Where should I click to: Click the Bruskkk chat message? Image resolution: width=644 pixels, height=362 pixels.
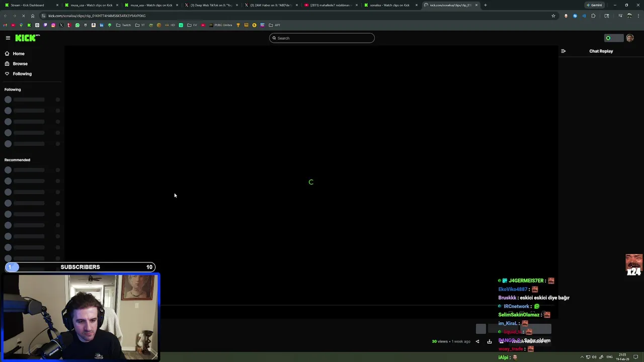click(534, 298)
